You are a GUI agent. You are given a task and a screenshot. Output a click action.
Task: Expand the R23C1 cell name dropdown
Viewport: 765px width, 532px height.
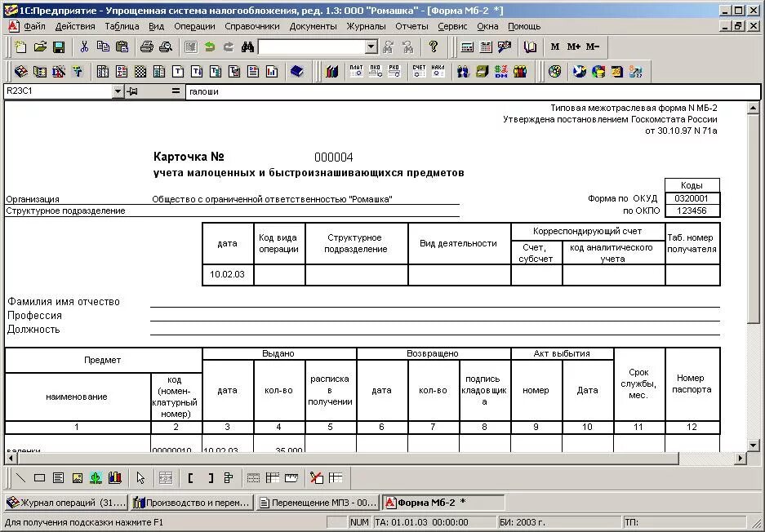tap(118, 91)
